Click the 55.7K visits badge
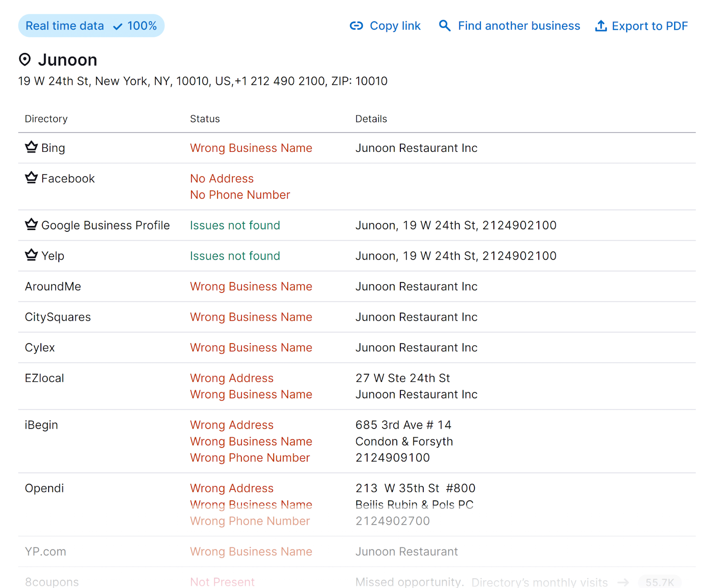Image resolution: width=719 pixels, height=588 pixels. pos(660,582)
